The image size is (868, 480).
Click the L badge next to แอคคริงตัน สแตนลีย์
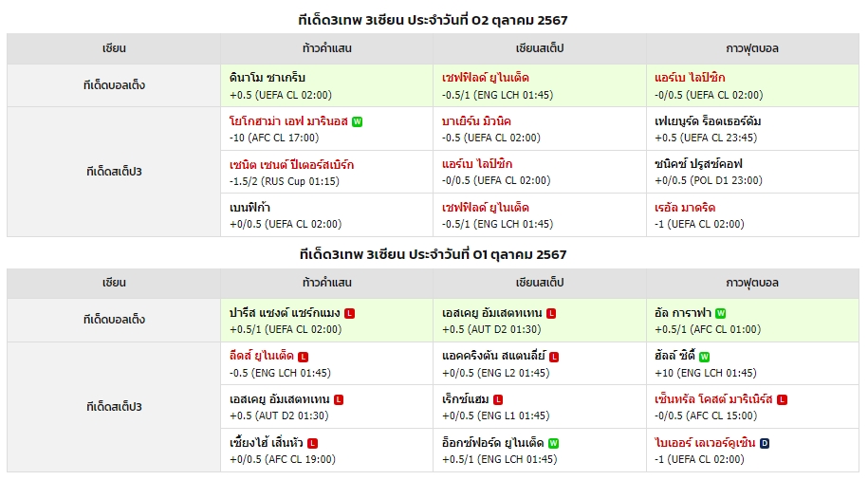point(554,357)
